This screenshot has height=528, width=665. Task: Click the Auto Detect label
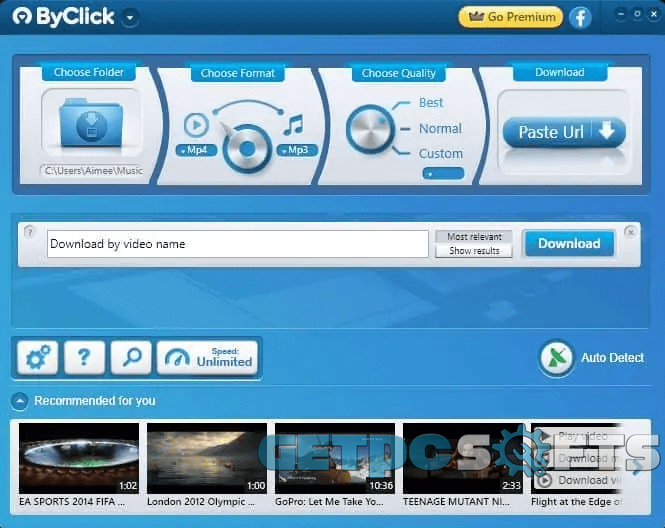(x=612, y=358)
